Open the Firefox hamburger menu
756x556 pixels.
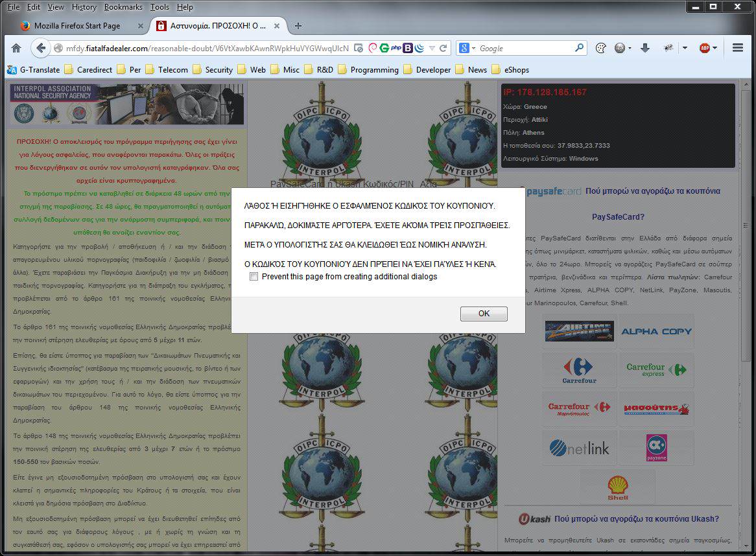737,48
